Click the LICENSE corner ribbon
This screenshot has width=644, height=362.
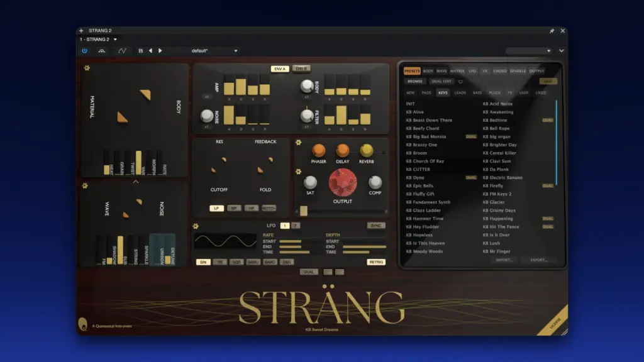556,323
